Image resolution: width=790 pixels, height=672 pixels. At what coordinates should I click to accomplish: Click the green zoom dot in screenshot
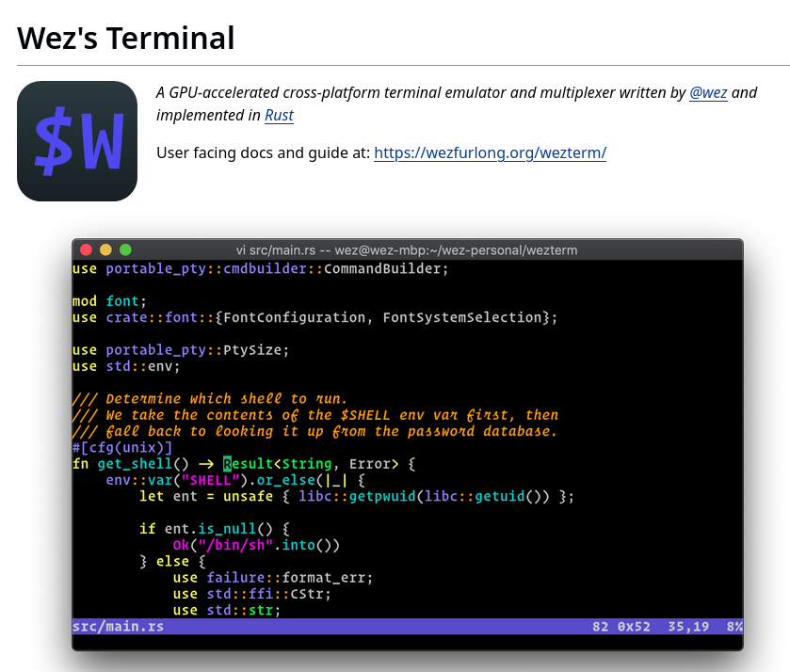click(125, 249)
